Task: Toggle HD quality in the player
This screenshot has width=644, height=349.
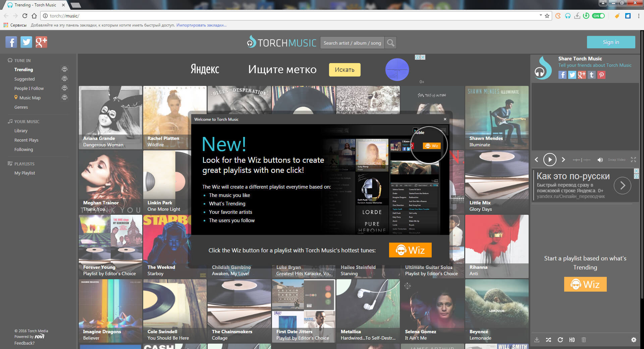Action: pos(572,340)
